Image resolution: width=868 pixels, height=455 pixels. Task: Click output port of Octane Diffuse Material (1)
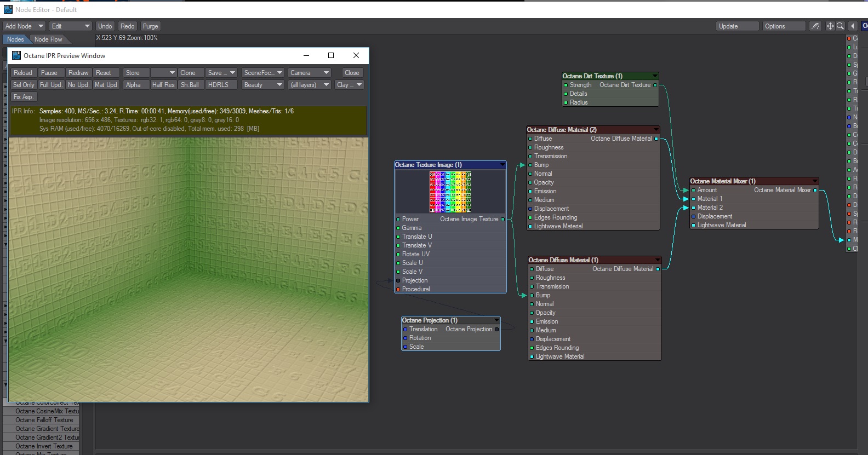coord(658,269)
